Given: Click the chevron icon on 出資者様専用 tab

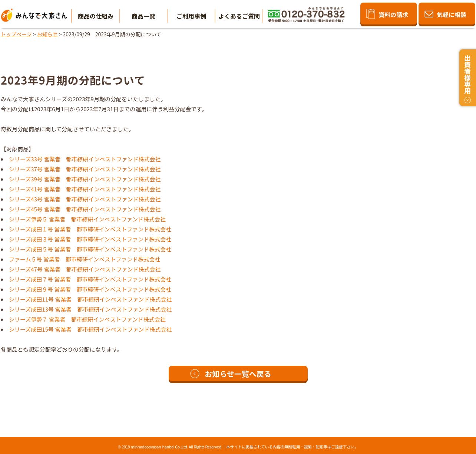Looking at the screenshot, I should [x=467, y=100].
